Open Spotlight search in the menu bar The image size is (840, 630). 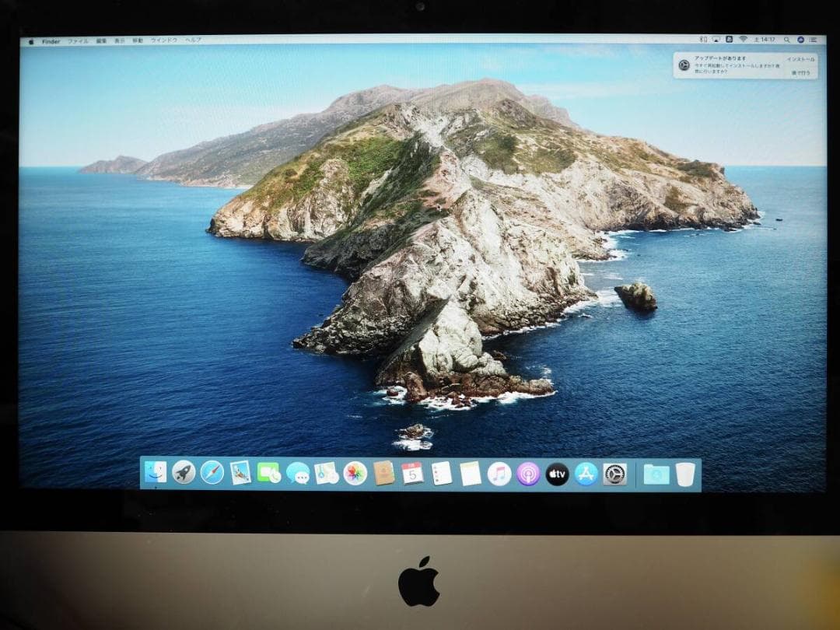[x=786, y=39]
